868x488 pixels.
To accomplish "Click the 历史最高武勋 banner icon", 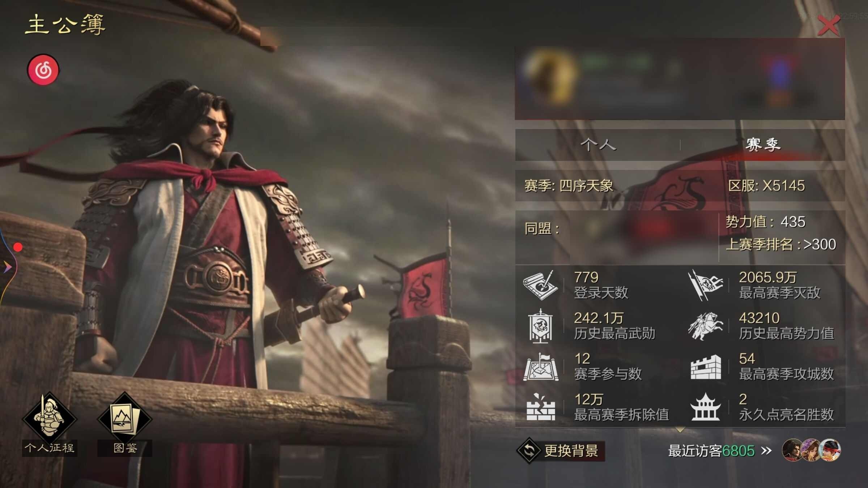I will tap(540, 326).
